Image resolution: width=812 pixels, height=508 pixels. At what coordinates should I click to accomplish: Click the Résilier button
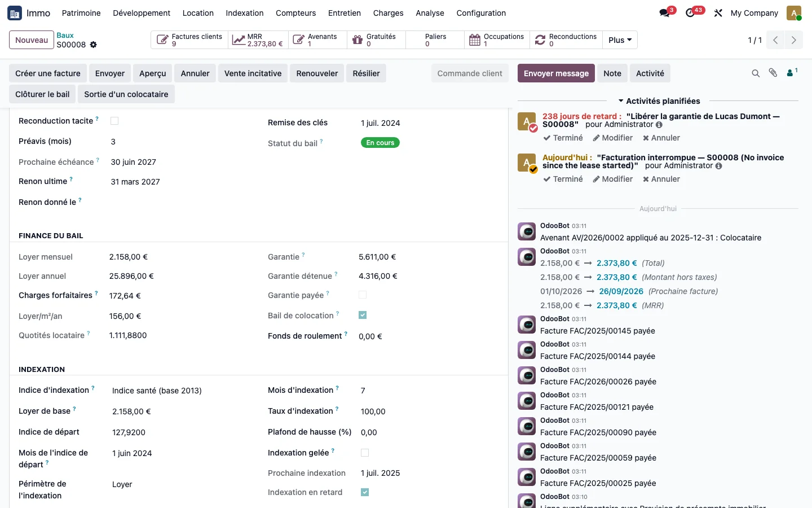pyautogui.click(x=366, y=73)
